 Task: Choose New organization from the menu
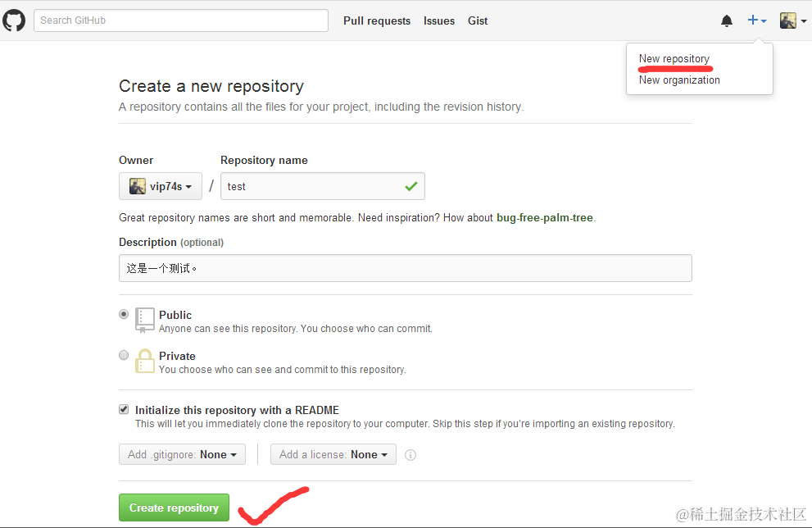coord(679,80)
